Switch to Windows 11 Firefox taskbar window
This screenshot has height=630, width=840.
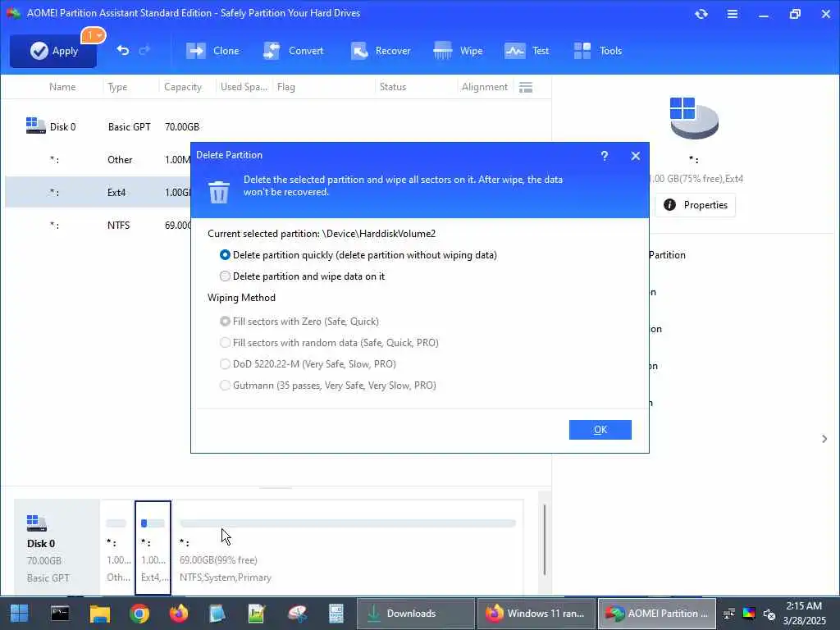[536, 614]
